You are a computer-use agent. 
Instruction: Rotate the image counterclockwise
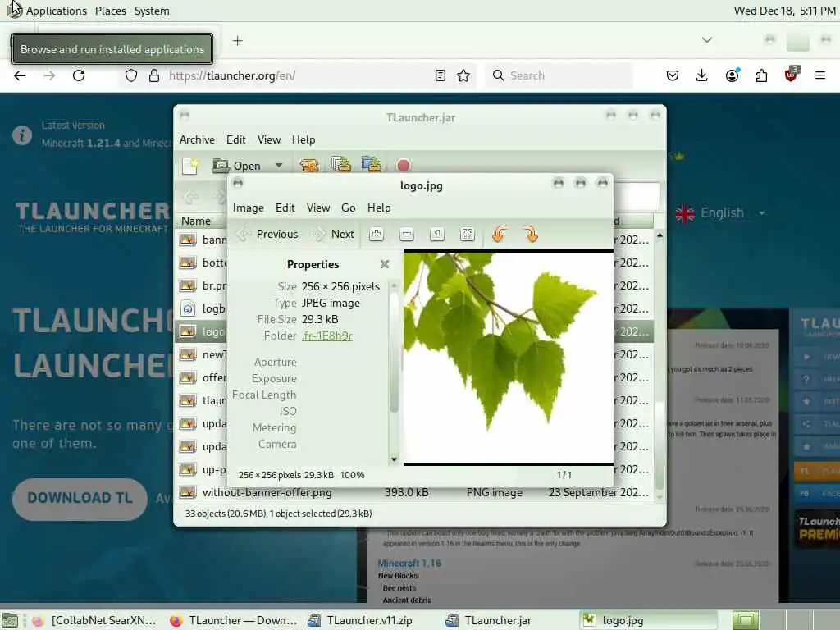[x=500, y=234]
